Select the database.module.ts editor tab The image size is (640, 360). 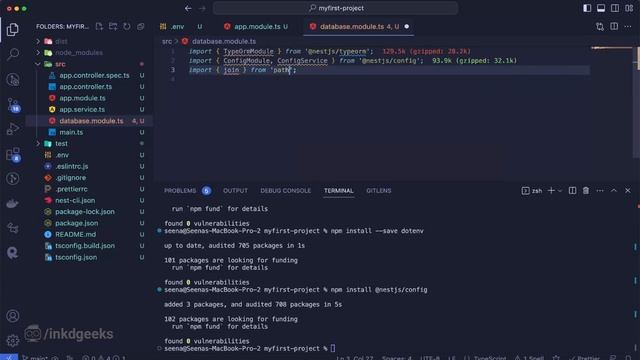click(x=359, y=27)
